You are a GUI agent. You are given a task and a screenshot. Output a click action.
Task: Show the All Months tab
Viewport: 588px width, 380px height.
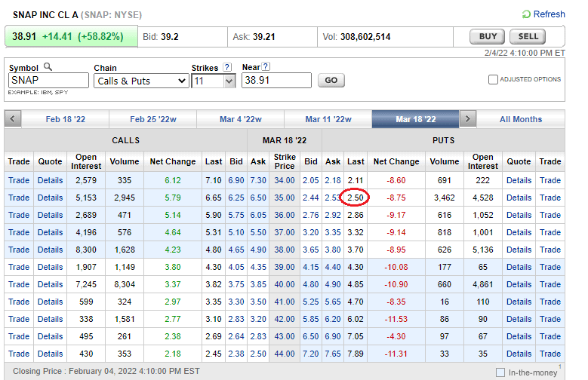pyautogui.click(x=521, y=119)
